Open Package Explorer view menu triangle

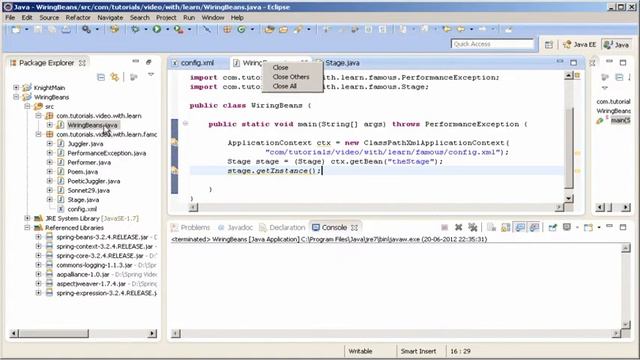point(151,75)
